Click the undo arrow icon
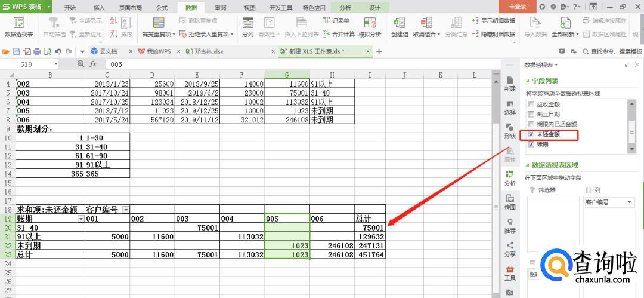This screenshot has width=644, height=298. pyautogui.click(x=58, y=51)
